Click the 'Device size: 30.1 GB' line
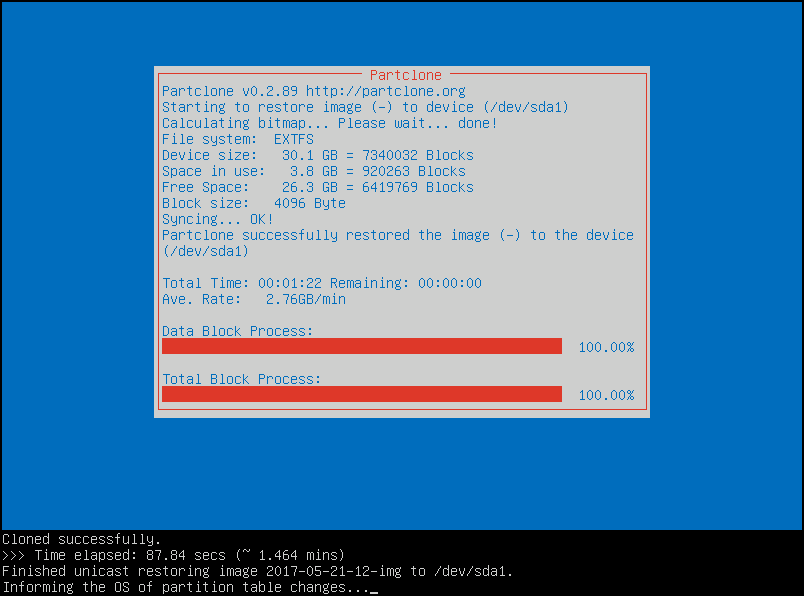This screenshot has width=804, height=596. point(317,155)
